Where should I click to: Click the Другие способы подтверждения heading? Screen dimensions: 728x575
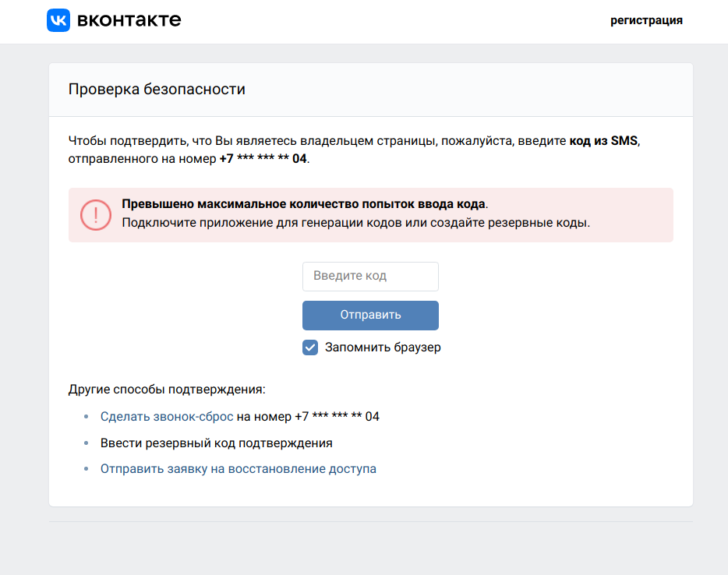[167, 390]
